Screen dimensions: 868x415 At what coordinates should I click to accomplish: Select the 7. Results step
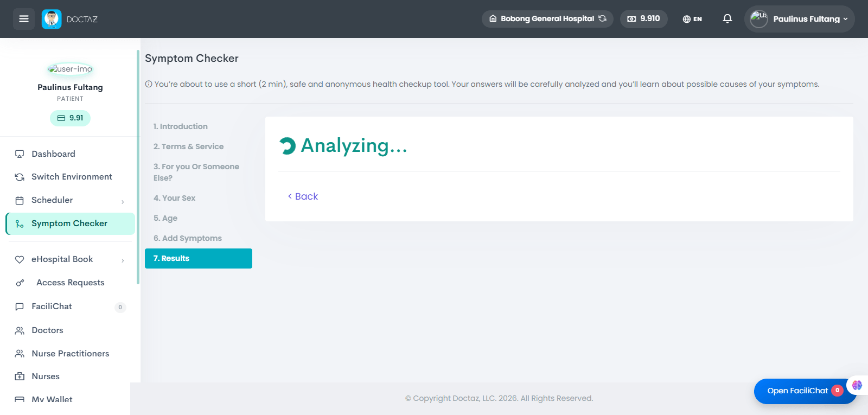[199, 258]
